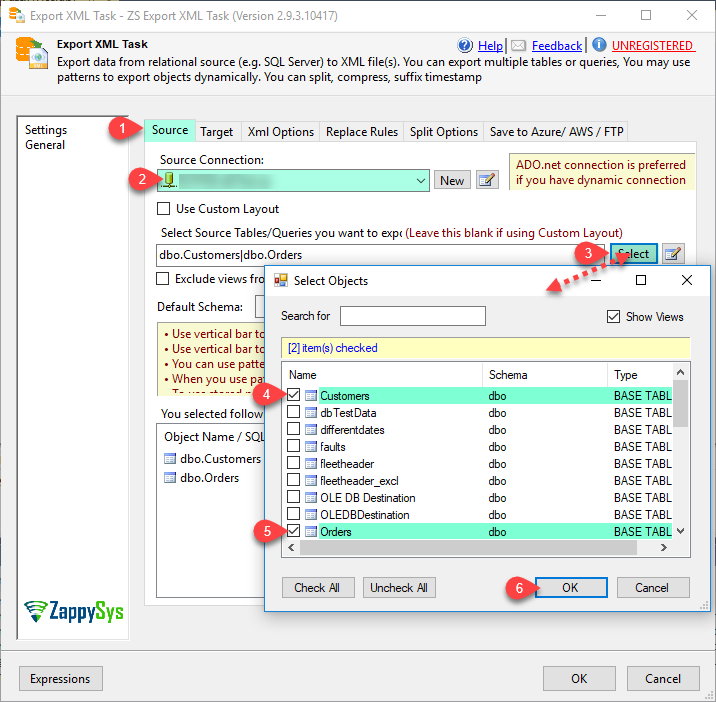Check the OLEDBDestination table checkbox
The width and height of the screenshot is (716, 702).
[294, 514]
